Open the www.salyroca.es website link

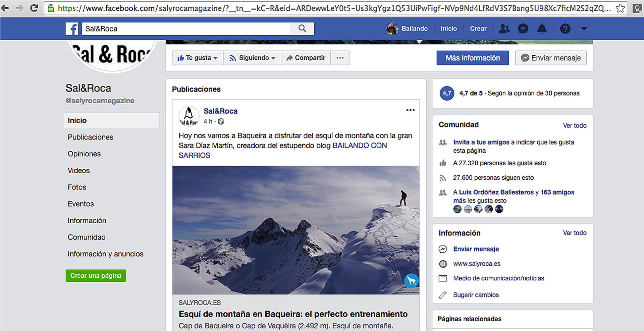click(x=477, y=264)
